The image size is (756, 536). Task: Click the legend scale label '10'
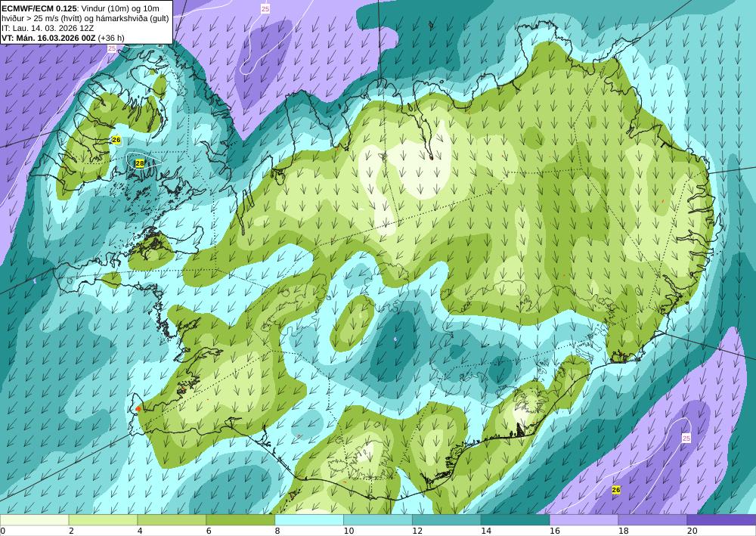click(349, 531)
